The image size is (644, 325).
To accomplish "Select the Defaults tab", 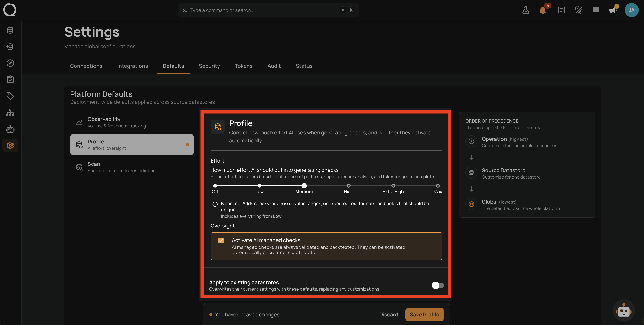I will 173,66.
